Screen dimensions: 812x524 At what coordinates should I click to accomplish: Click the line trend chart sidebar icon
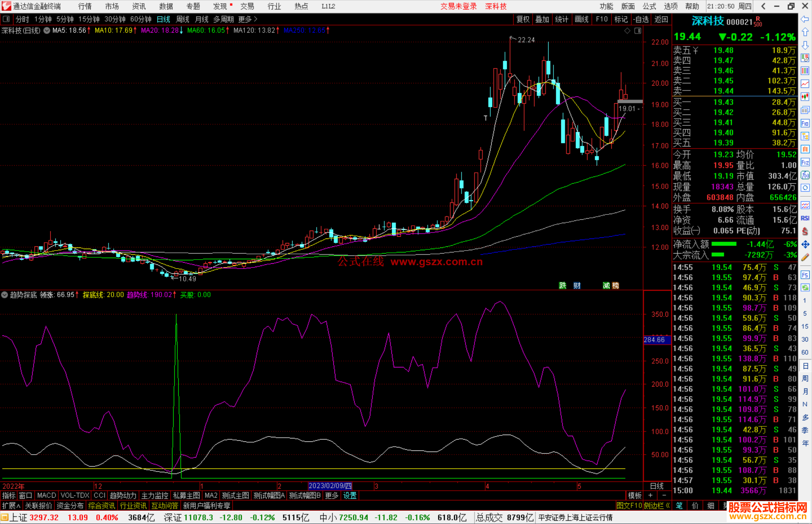pos(805,84)
